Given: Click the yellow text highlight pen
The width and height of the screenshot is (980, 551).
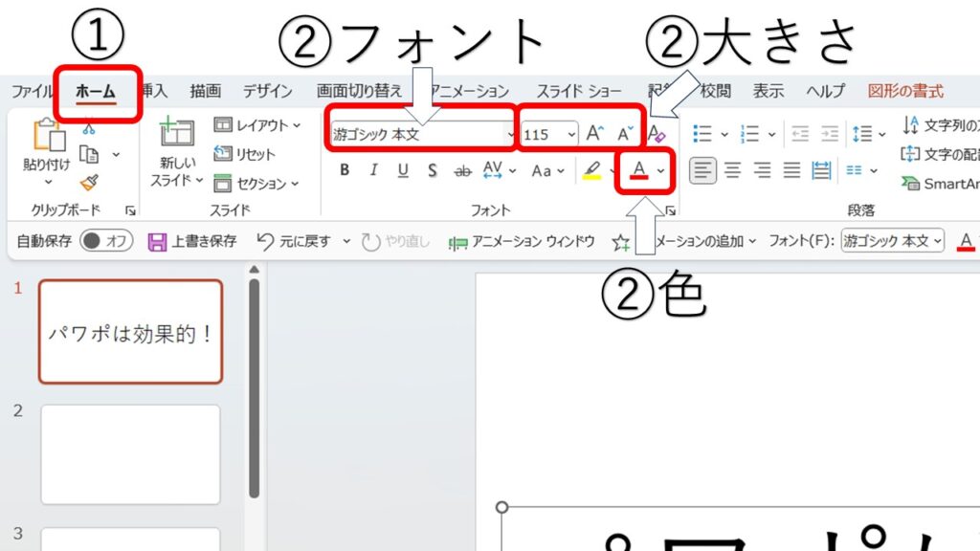Looking at the screenshot, I should pos(591,170).
